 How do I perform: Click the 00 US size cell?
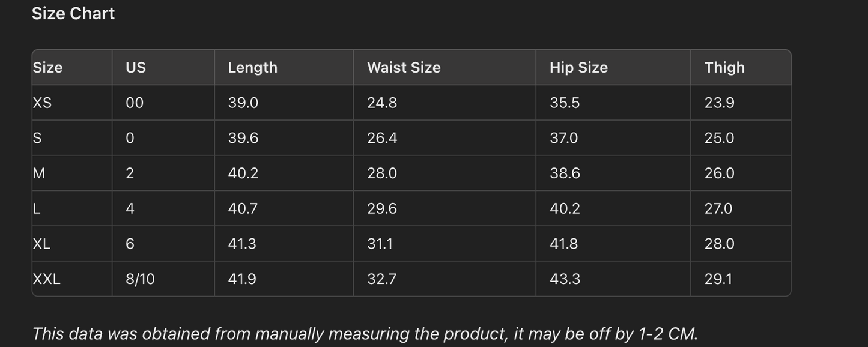click(x=135, y=103)
